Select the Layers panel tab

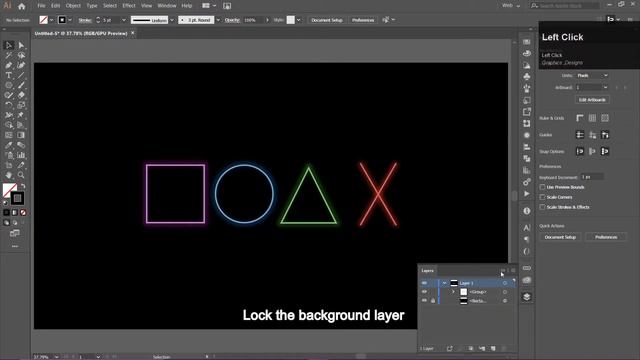[427, 271]
